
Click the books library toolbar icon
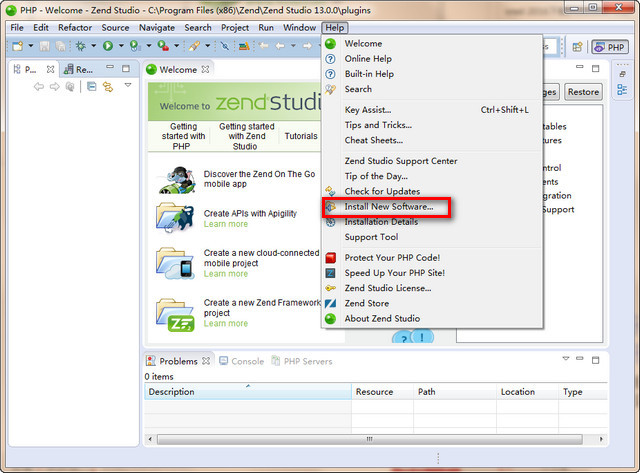click(244, 46)
